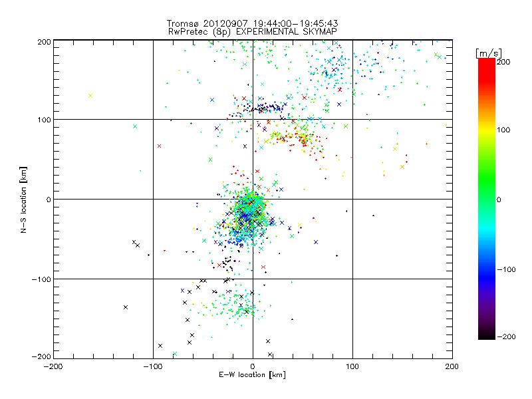
Task: Click the '[m/s]' colorbar unit label
Action: click(x=489, y=53)
